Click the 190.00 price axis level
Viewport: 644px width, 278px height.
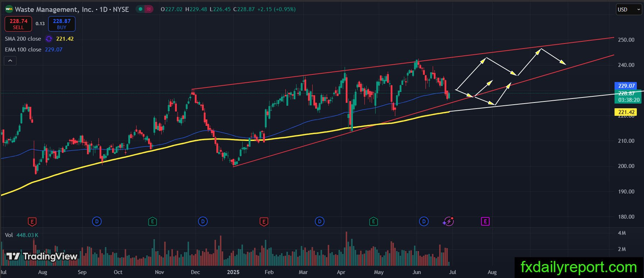(626, 192)
